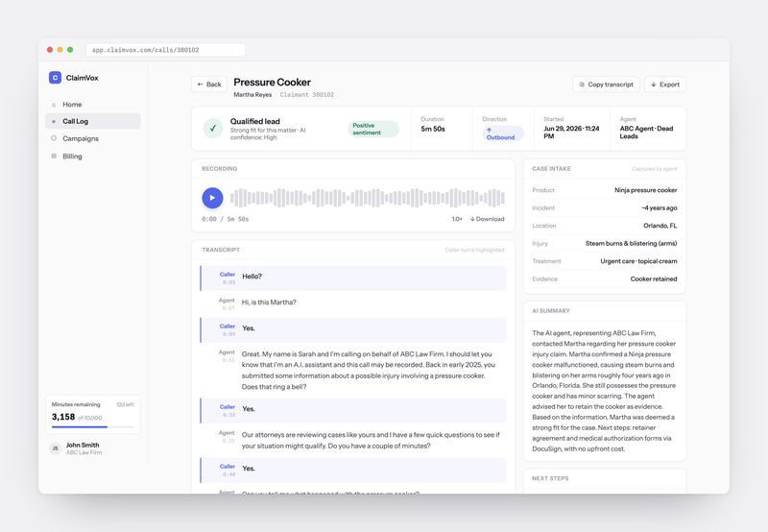Click the "5m 50s" duration value
The image size is (768, 532).
(x=433, y=129)
